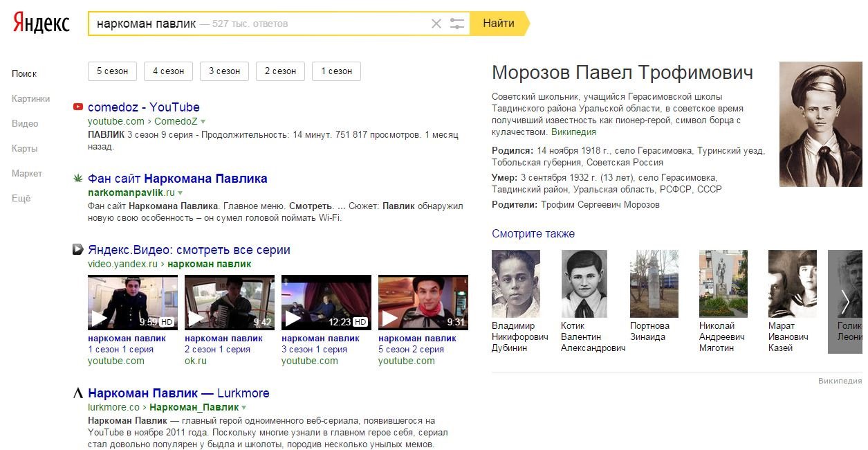The width and height of the screenshot is (868, 450).
Task: Click the Смотрите также heading link
Action: tap(533, 233)
